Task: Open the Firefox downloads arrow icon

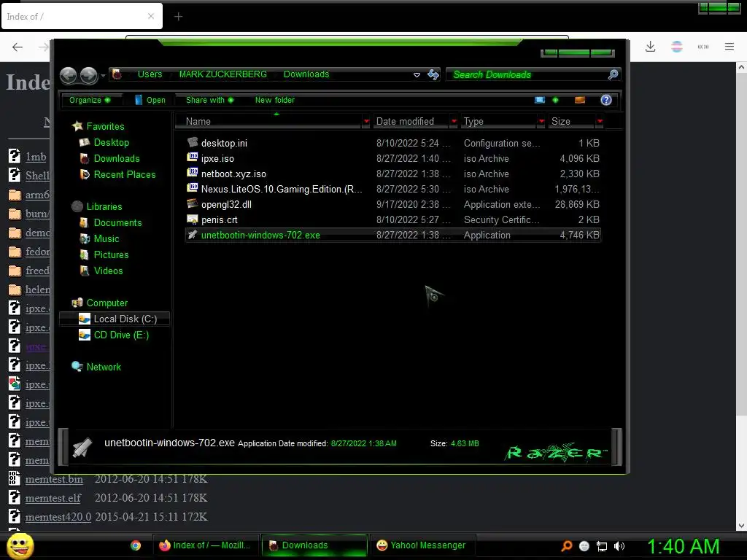Action: (650, 47)
